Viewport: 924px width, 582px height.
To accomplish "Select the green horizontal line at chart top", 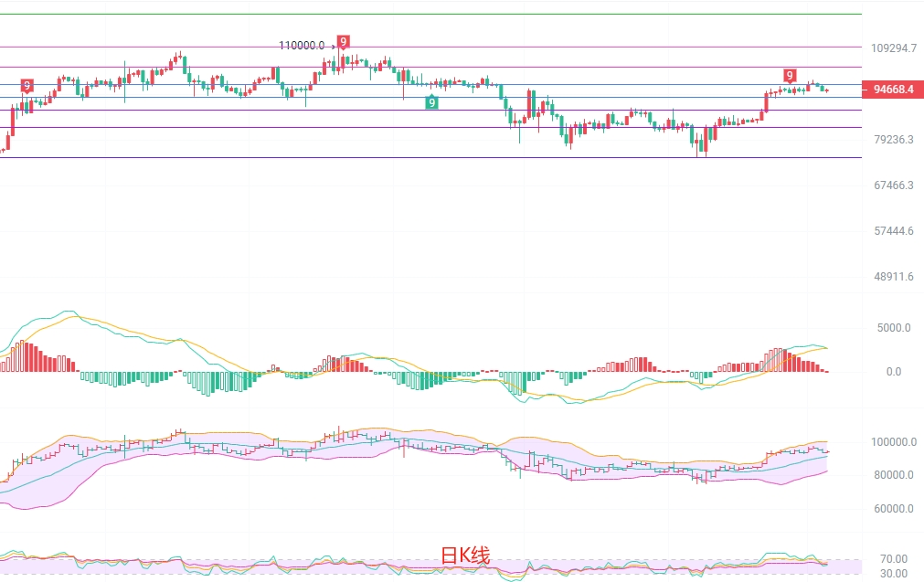I will click(x=430, y=14).
